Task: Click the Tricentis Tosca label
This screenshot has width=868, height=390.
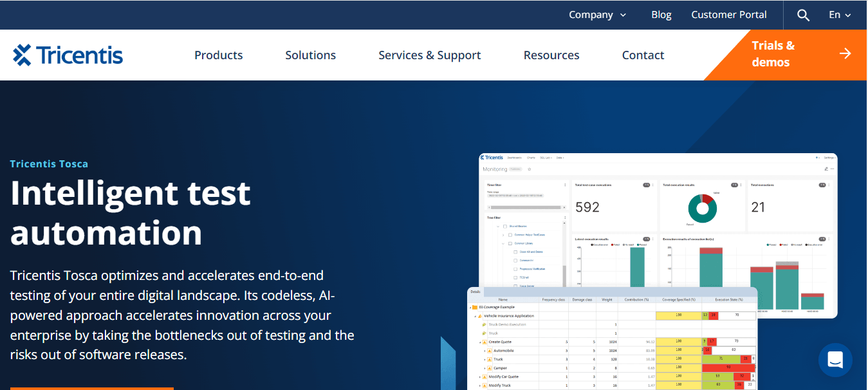Action: point(49,163)
